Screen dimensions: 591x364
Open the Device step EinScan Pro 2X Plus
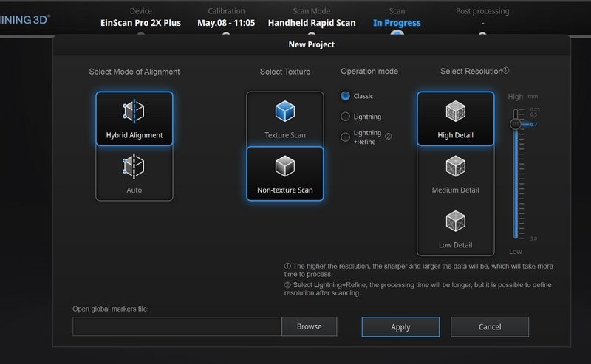point(140,22)
